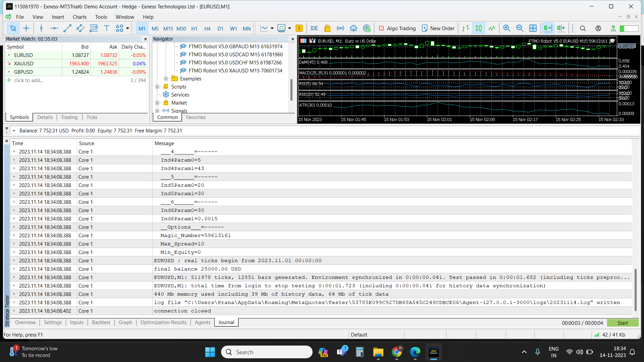Click 'click to add...' symbol field
Image resolution: width=644 pixels, height=362 pixels.
(29, 80)
